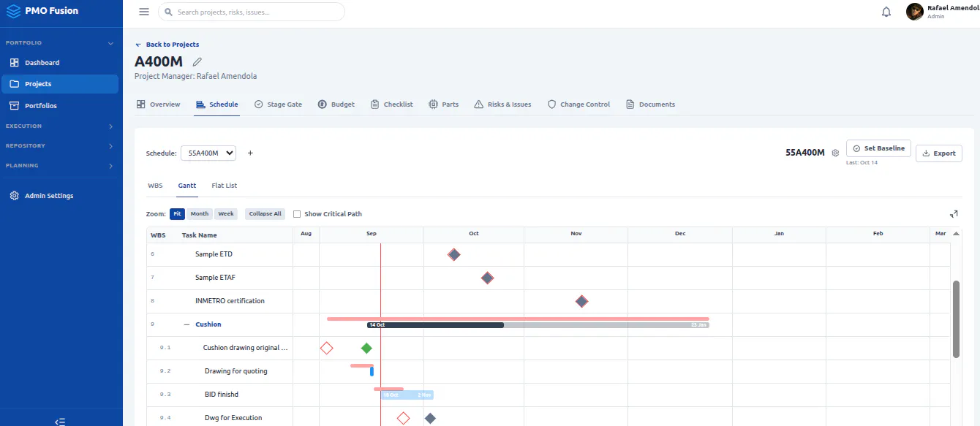Click gray diamond in Dwg for Execution row
The height and width of the screenshot is (426, 980).
tap(430, 418)
